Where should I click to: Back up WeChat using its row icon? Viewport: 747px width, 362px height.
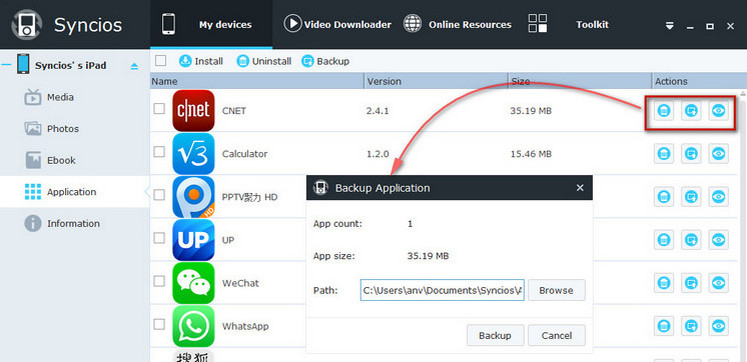click(x=691, y=283)
